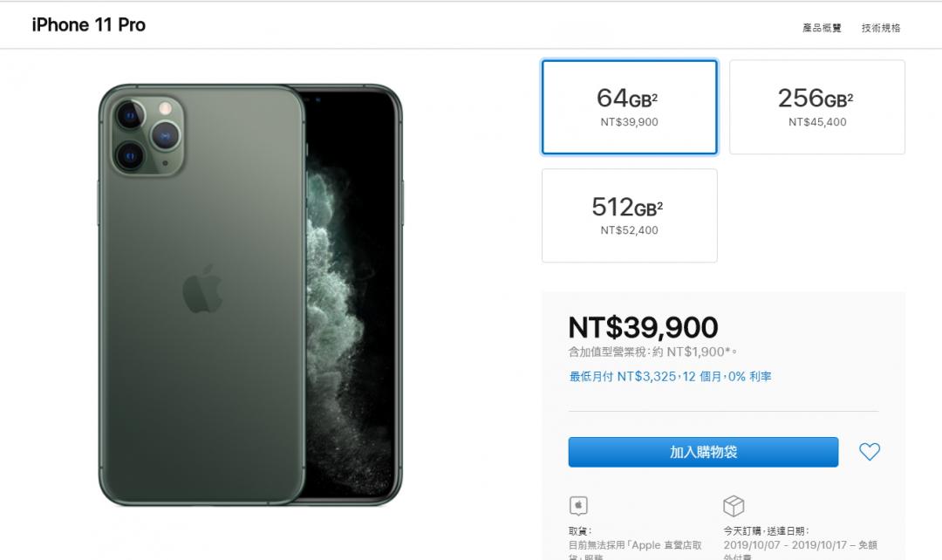Screen dimensions: 942x560
Task: Open the 產品概覽 overview tab
Action: tap(822, 28)
